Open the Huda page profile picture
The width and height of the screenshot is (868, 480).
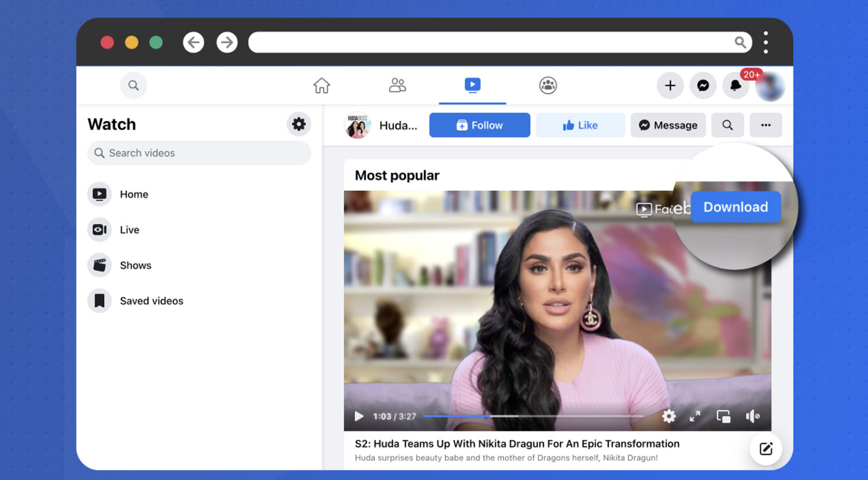pos(358,125)
